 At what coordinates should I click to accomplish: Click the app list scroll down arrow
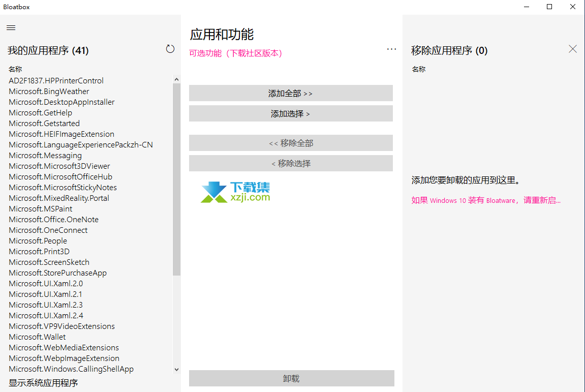[176, 370]
